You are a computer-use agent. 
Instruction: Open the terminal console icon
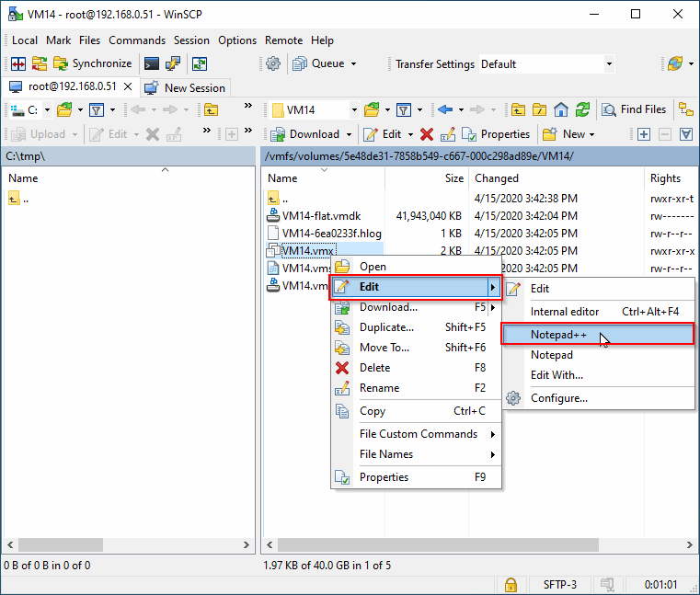click(152, 64)
